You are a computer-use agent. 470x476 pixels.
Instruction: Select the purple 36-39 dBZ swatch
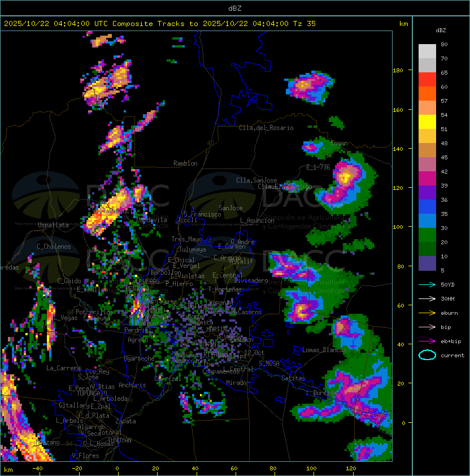coord(427,193)
